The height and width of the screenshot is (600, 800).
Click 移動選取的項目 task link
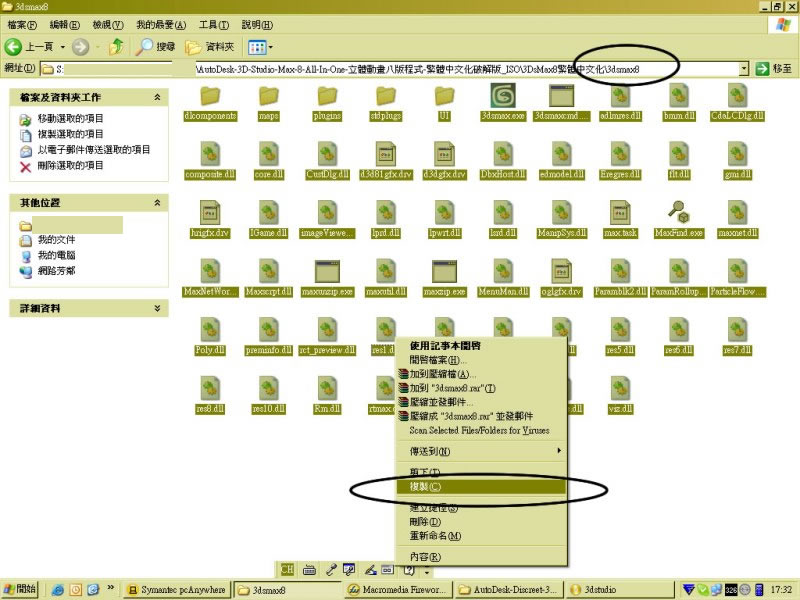(x=70, y=118)
